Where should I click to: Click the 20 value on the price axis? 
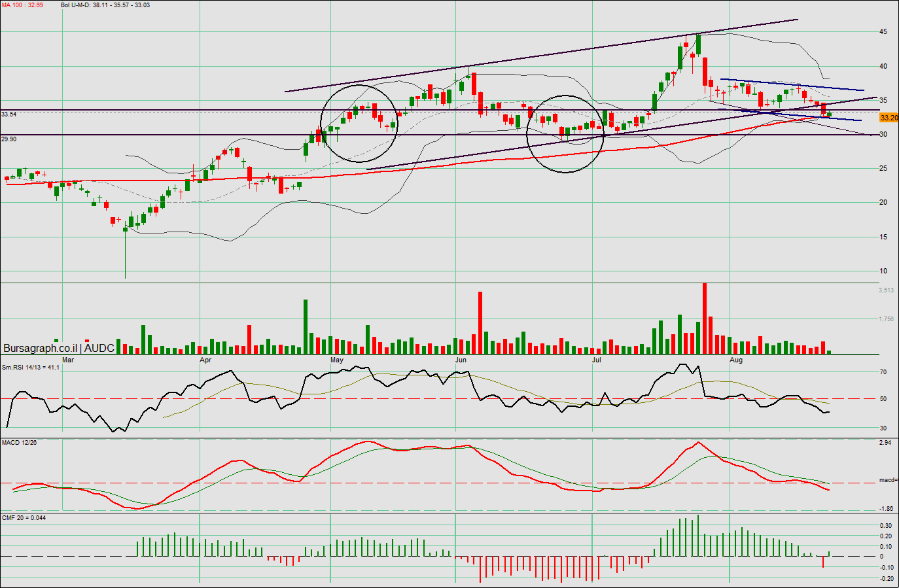click(x=883, y=202)
